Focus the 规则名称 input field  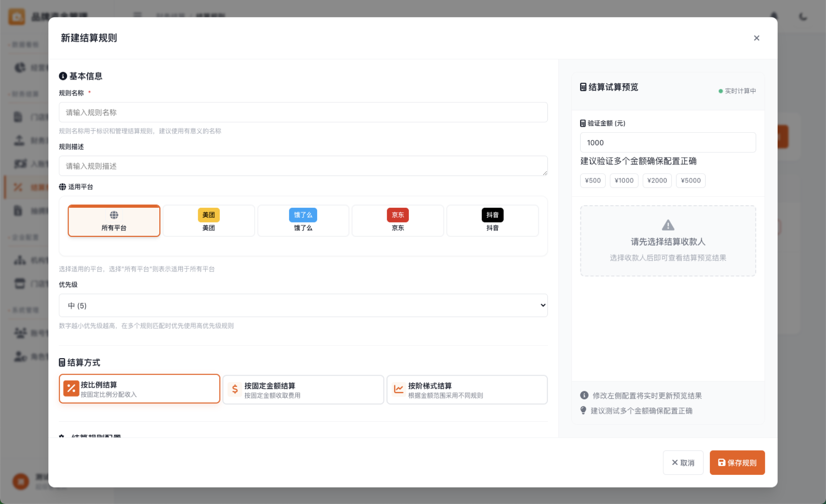click(303, 112)
